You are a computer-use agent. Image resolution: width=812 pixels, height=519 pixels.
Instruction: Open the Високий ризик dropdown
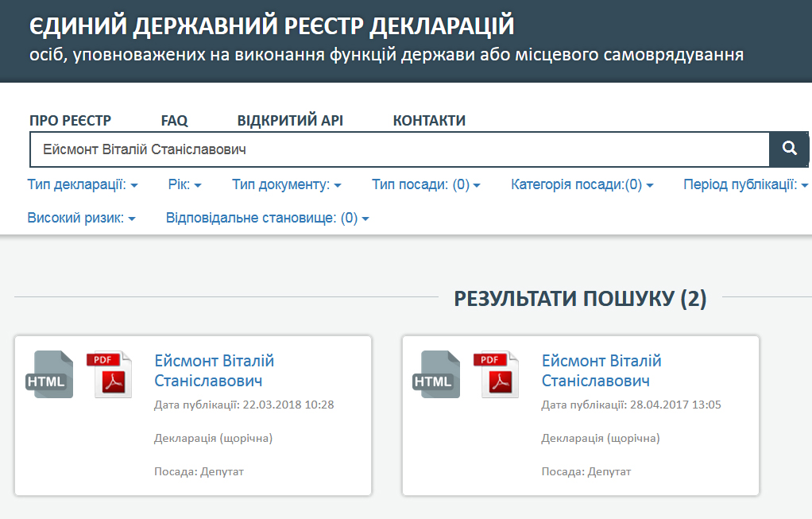[81, 218]
